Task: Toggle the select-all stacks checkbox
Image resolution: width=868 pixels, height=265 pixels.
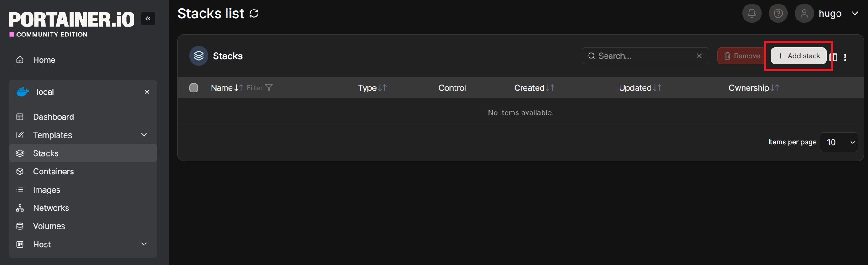Action: tap(194, 88)
